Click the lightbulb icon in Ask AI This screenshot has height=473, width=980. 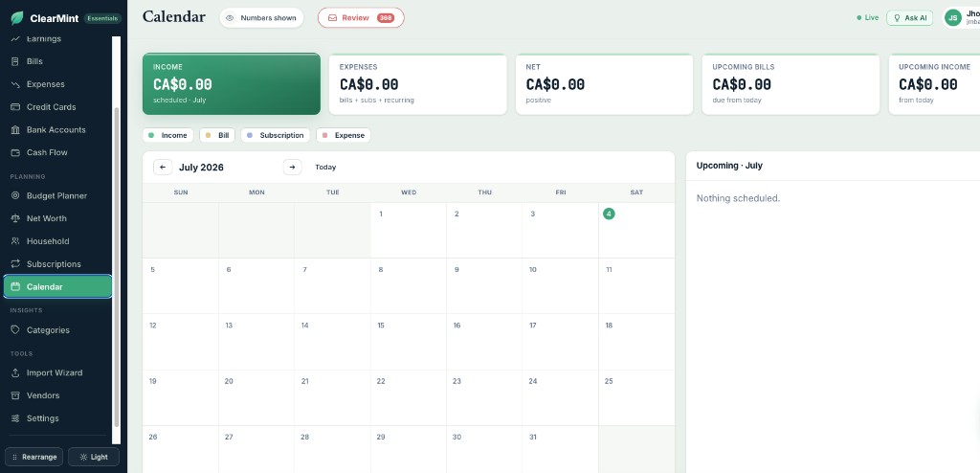click(898, 18)
